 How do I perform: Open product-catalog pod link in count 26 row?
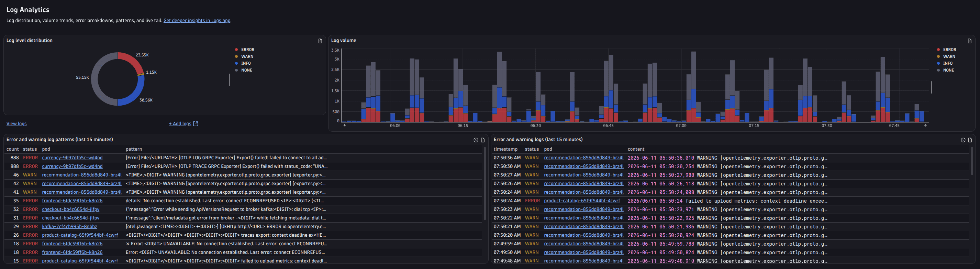click(x=80, y=235)
